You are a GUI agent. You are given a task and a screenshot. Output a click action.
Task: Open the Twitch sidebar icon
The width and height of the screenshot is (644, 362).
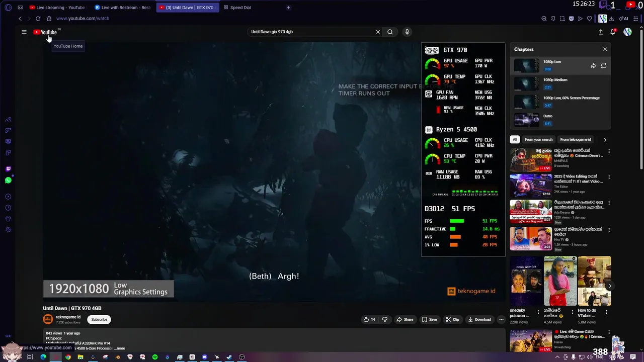[8, 169]
